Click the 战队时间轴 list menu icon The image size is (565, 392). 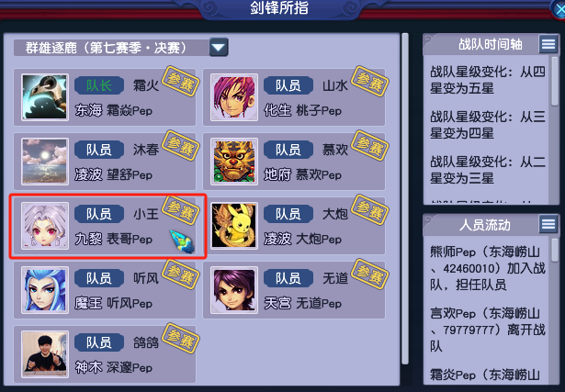[x=548, y=44]
